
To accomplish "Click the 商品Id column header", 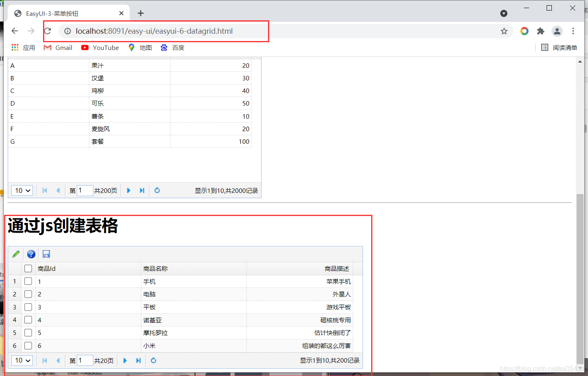I will 88,268.
